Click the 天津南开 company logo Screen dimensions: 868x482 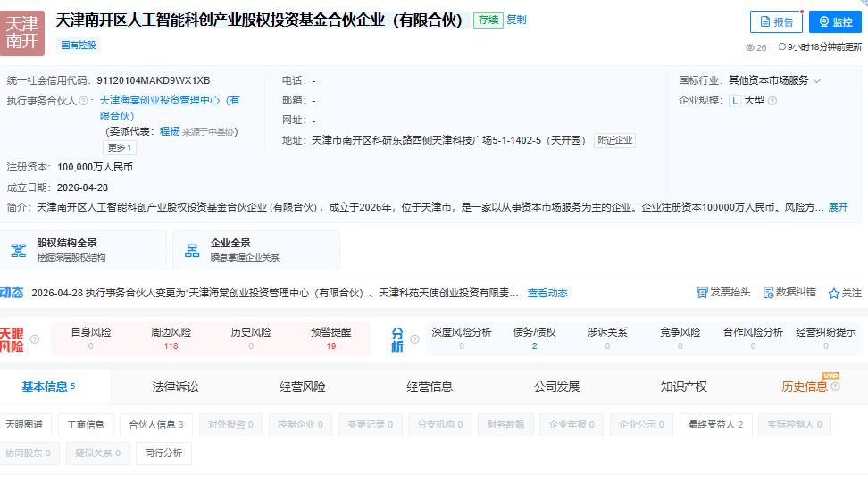click(x=22, y=33)
